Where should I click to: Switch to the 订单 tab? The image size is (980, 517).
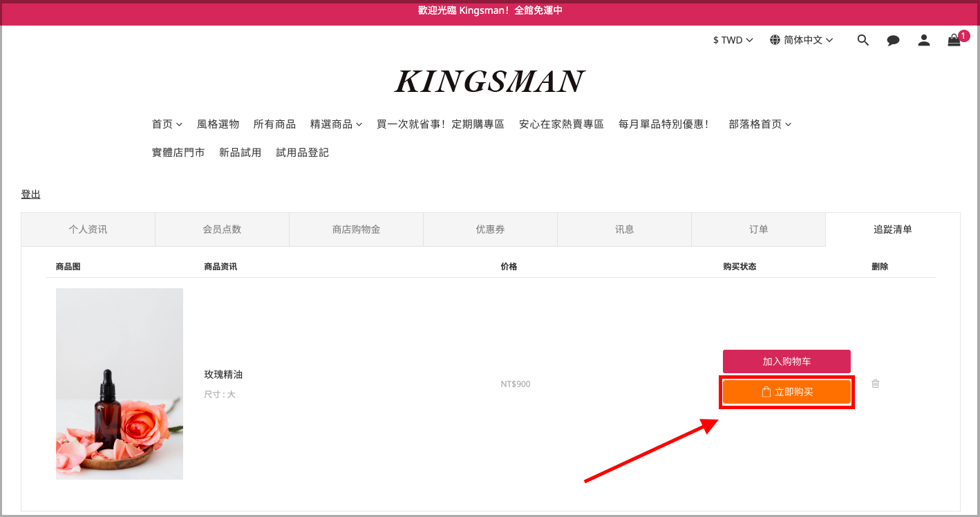coord(758,229)
